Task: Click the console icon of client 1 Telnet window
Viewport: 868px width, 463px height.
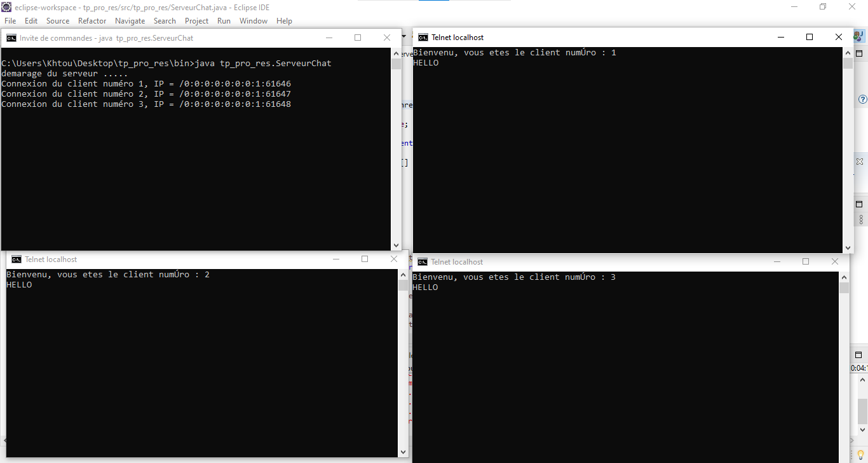Action: pyautogui.click(x=423, y=38)
